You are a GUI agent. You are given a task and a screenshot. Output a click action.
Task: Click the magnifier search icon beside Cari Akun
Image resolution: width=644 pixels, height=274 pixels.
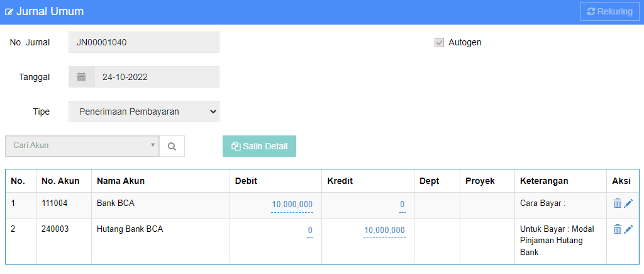tap(172, 146)
